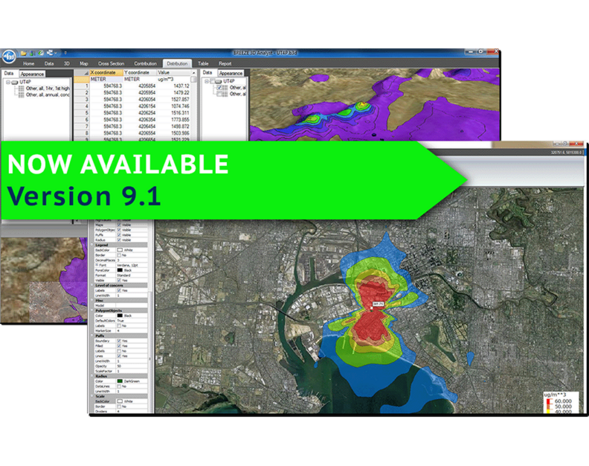
Task: Click the green refresh quick-access toolbar icon
Action: point(41,53)
